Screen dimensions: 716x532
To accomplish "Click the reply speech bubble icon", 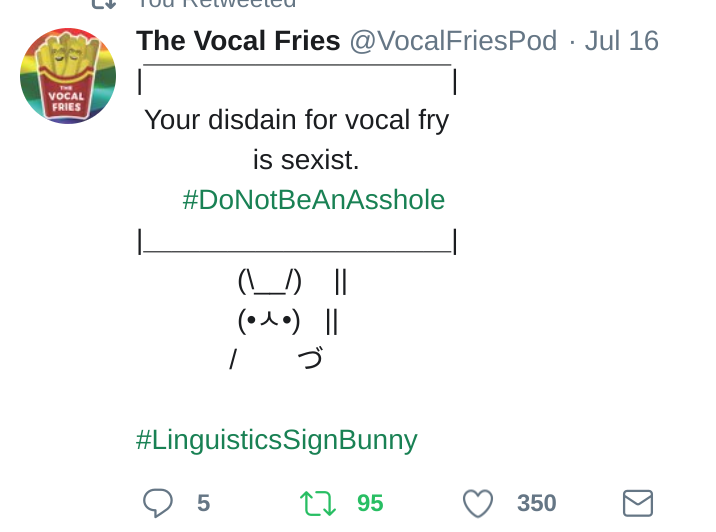I will (x=158, y=503).
